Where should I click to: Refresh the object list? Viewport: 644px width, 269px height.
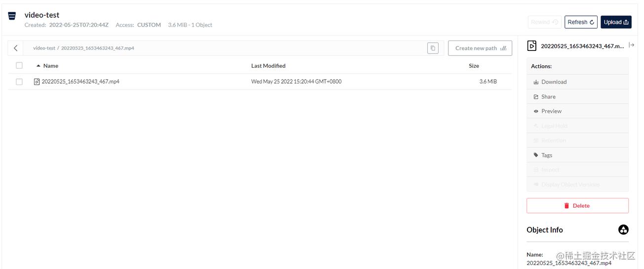coord(581,22)
